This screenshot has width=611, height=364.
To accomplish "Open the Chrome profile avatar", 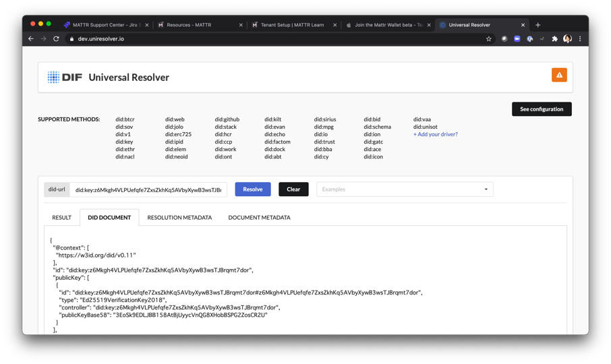I will click(x=567, y=39).
